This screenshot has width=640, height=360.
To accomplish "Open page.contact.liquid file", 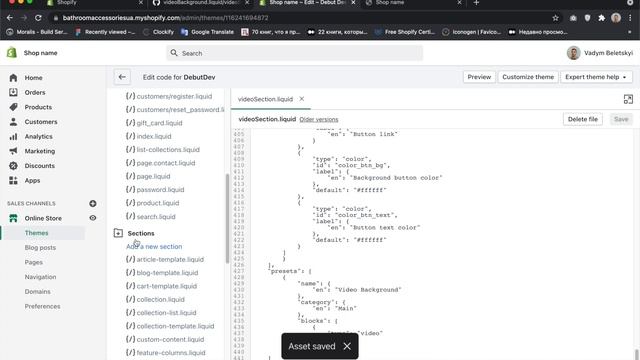I will (160, 163).
